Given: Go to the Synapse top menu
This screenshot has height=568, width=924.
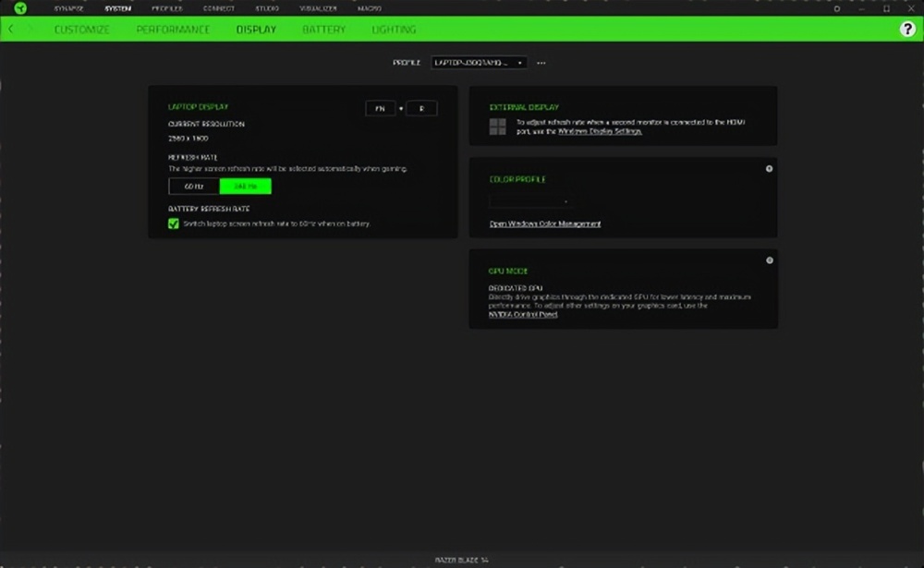Looking at the screenshot, I should coord(68,8).
